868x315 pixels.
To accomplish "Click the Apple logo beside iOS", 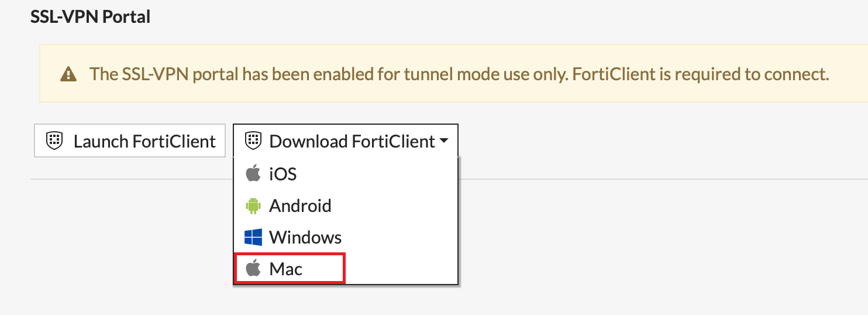I will [253, 174].
